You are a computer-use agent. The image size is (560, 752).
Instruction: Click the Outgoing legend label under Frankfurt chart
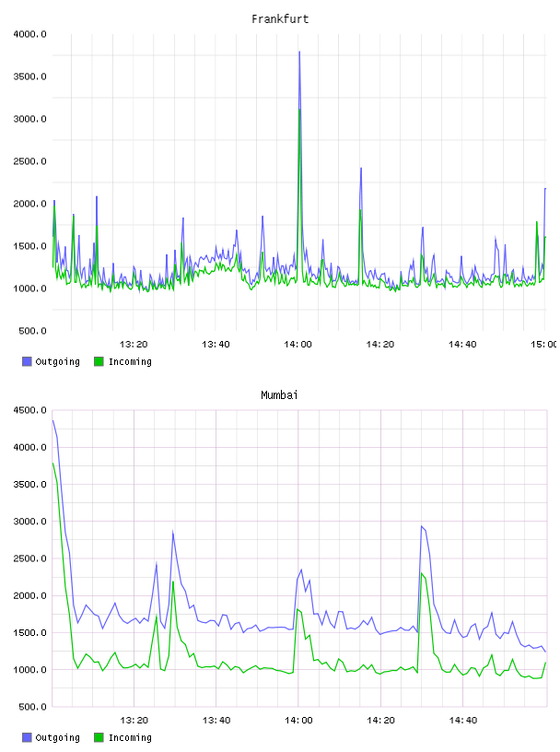click(x=57, y=362)
